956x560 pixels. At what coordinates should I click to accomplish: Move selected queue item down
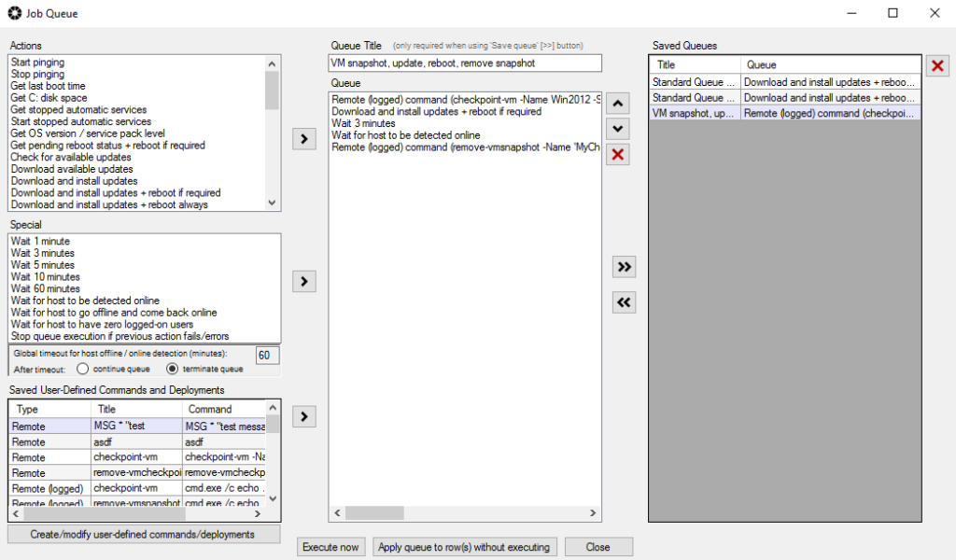tap(617, 129)
